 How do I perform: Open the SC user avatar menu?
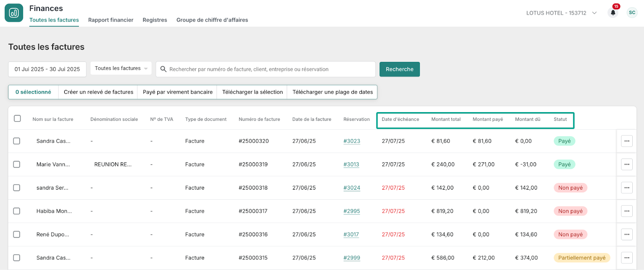pyautogui.click(x=632, y=13)
